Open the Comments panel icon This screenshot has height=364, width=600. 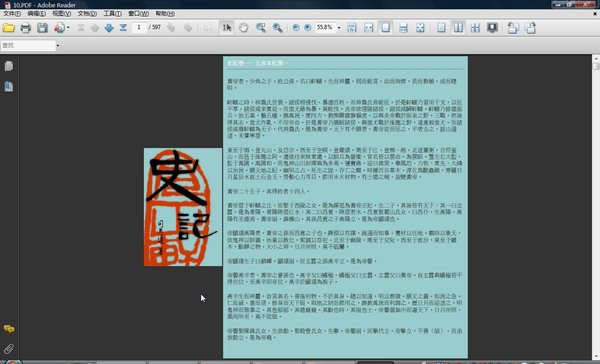[x=9, y=329]
